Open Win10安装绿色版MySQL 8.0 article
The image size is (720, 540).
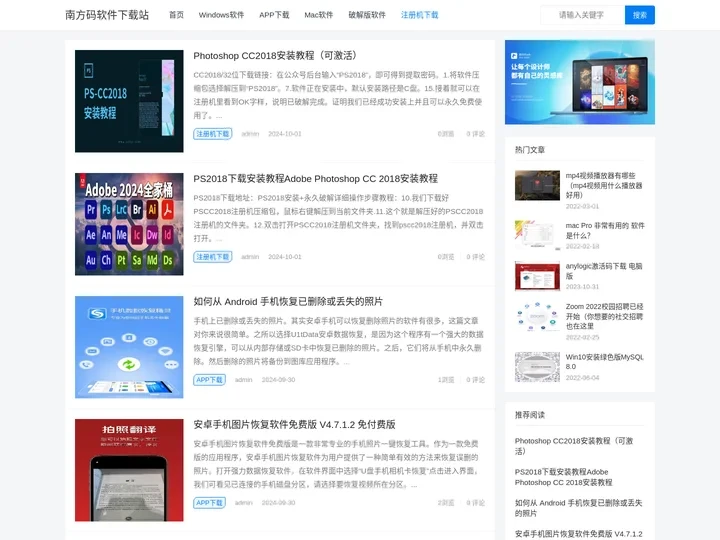pyautogui.click(x=604, y=361)
